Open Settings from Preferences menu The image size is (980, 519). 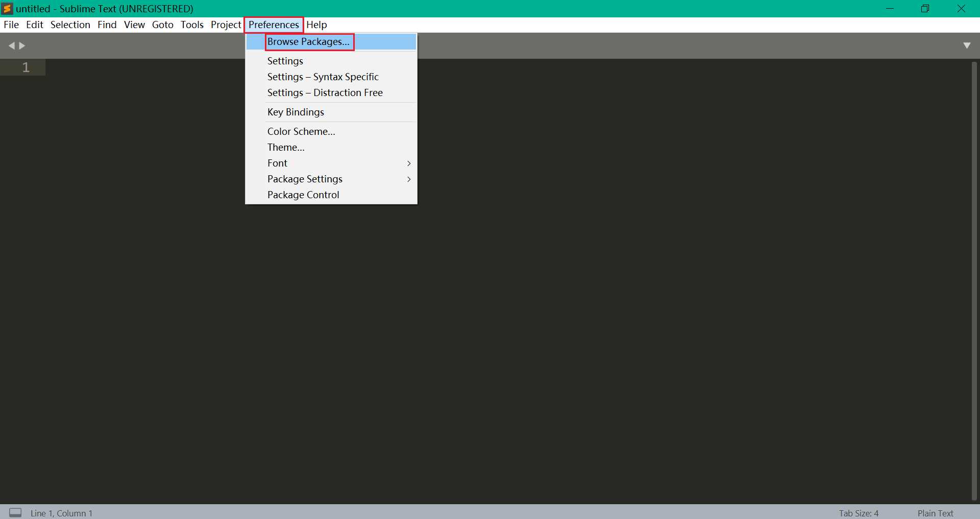click(x=331, y=61)
